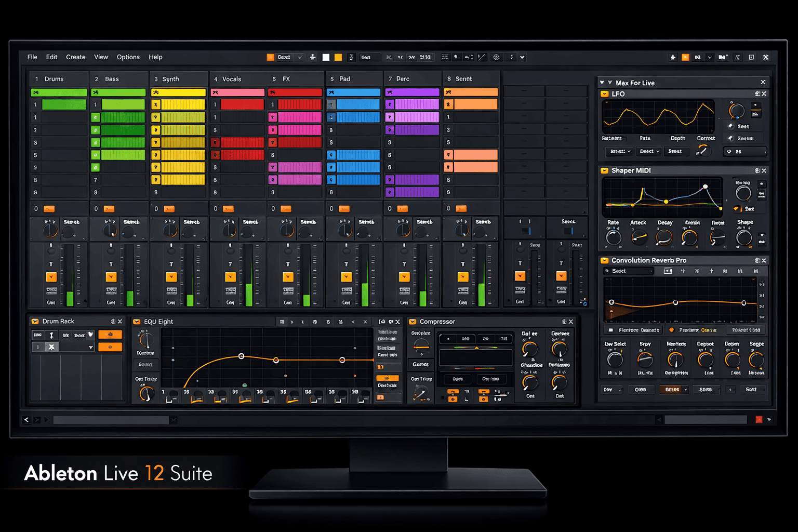The height and width of the screenshot is (532, 798).
Task: Collapse the Max For Live panel chevron
Action: pos(603,82)
